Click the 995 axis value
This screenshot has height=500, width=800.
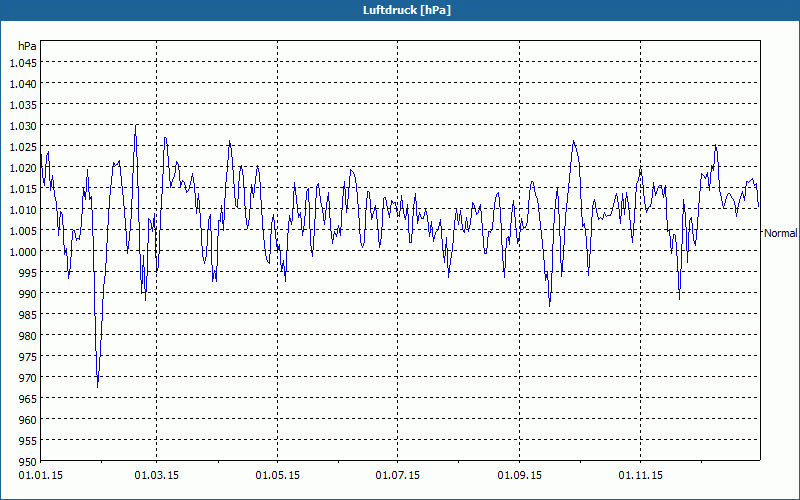pos(28,272)
